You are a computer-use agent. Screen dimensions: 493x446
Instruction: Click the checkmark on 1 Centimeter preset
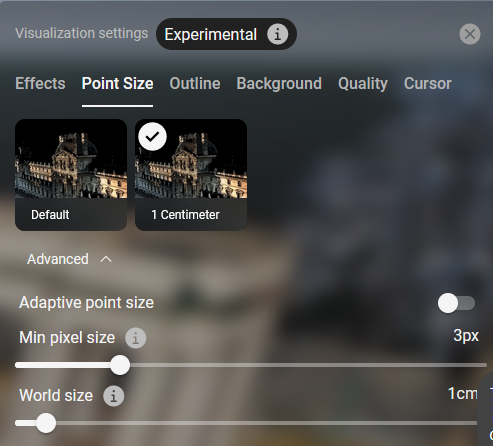(153, 137)
